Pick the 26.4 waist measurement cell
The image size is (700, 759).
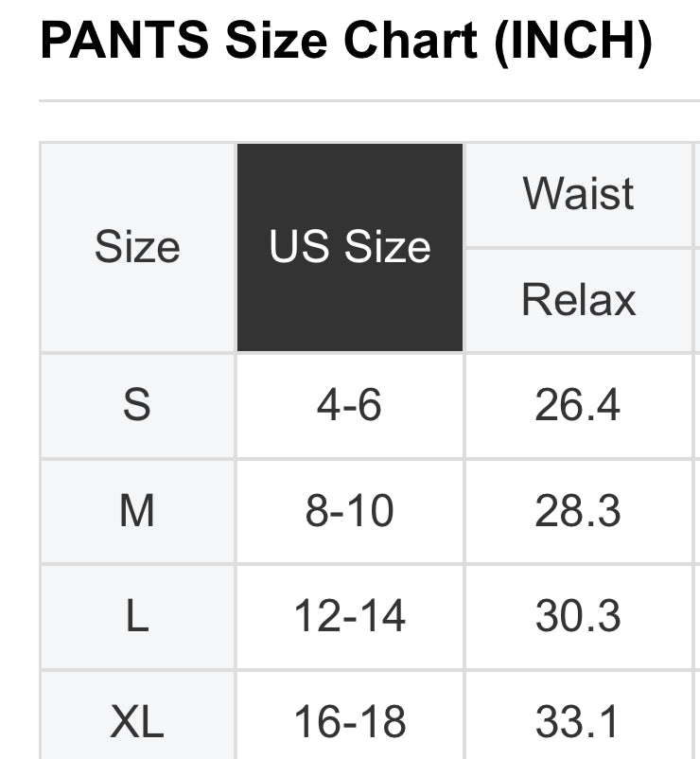[x=578, y=406]
